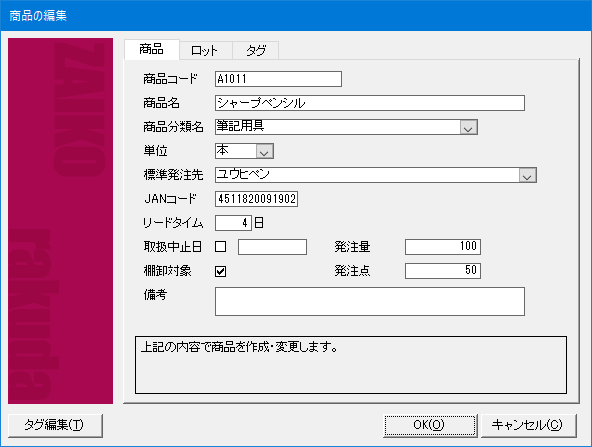Open タグ編集(T) button
The height and width of the screenshot is (447, 592).
pyautogui.click(x=55, y=425)
